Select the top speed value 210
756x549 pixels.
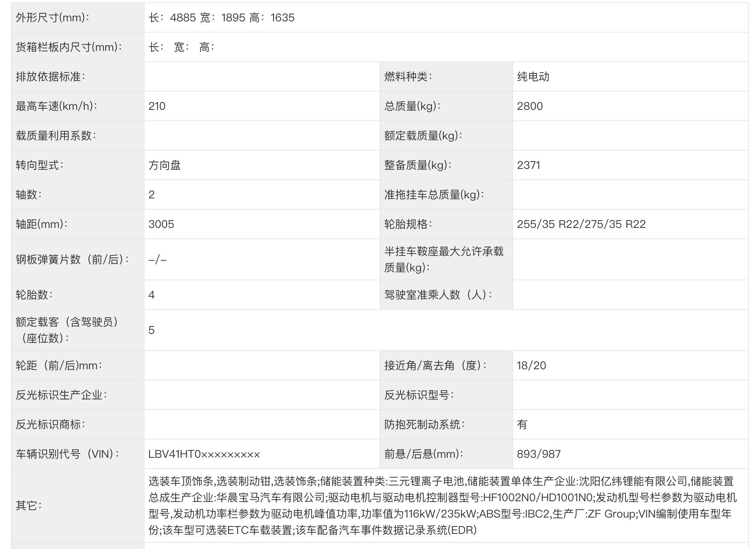pyautogui.click(x=157, y=106)
